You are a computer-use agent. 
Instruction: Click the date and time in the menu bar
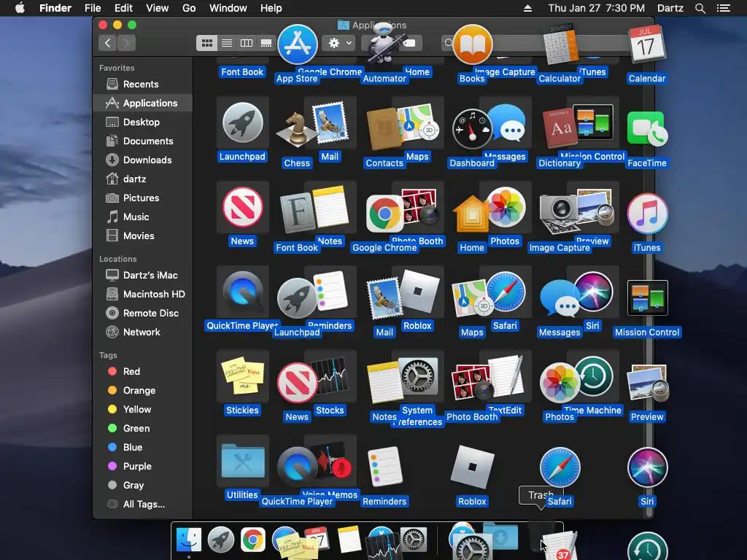click(597, 8)
